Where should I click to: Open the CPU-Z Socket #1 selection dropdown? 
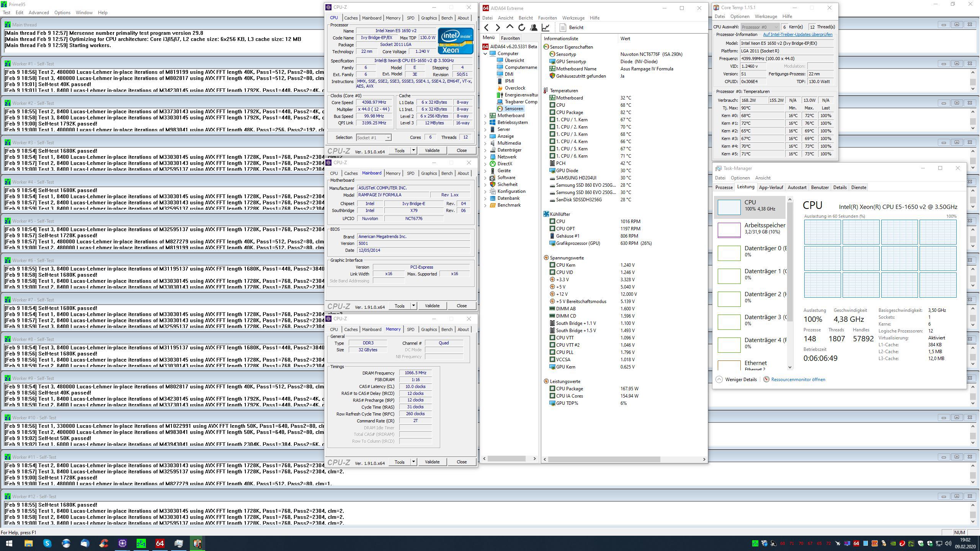pos(374,138)
